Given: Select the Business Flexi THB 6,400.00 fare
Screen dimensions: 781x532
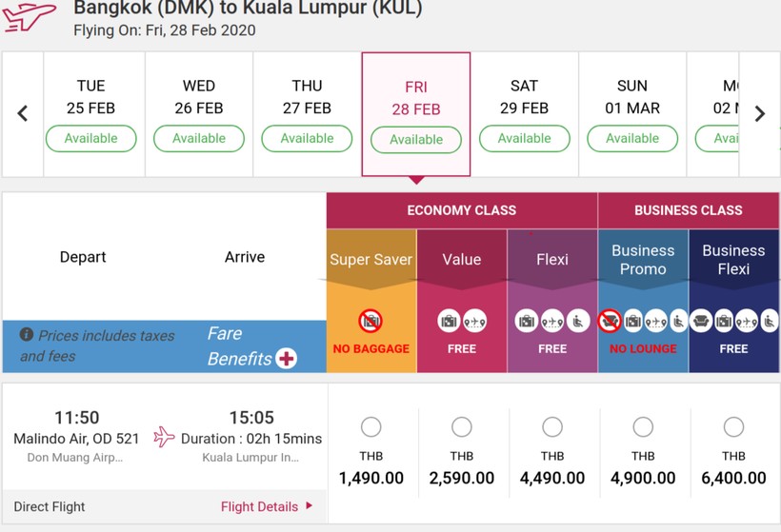Looking at the screenshot, I should click(x=733, y=426).
